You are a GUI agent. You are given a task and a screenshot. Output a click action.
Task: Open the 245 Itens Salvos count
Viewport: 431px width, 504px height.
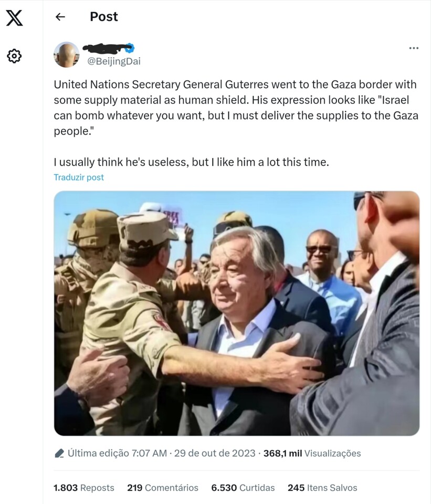pos(322,488)
